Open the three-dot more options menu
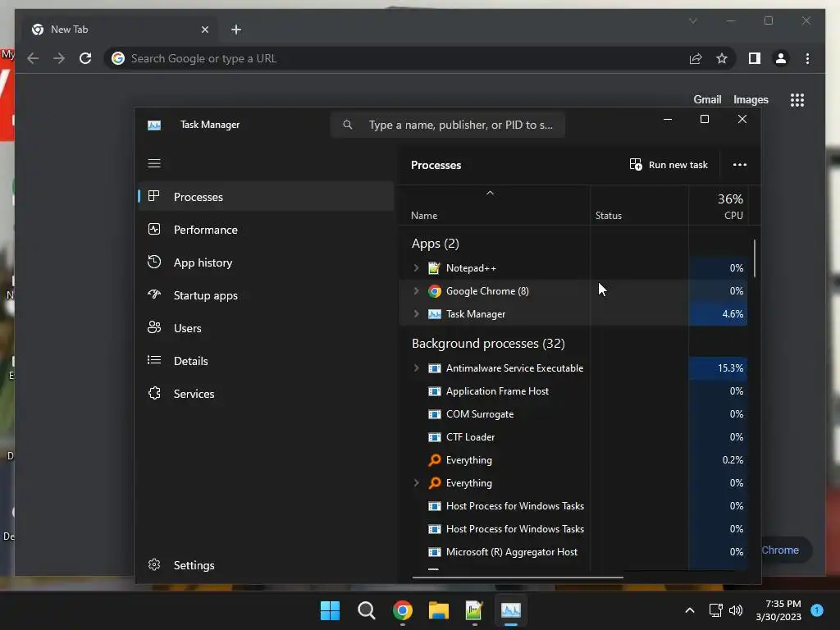 point(740,164)
